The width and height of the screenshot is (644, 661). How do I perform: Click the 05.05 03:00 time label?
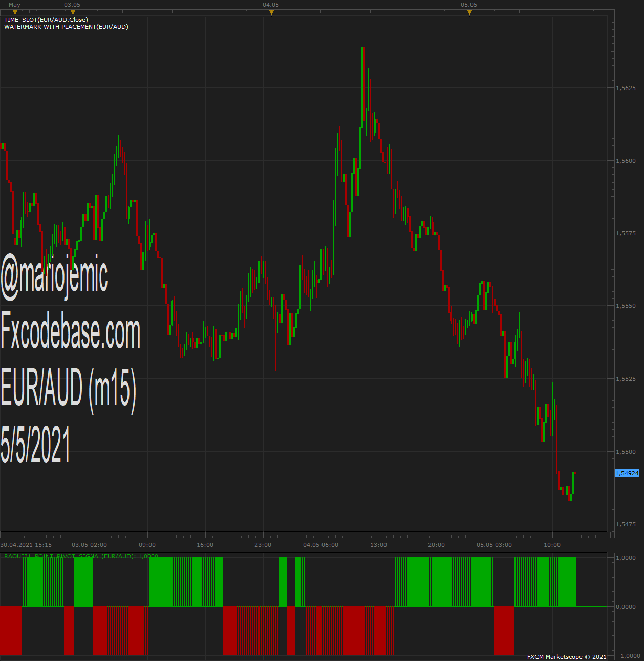495,545
